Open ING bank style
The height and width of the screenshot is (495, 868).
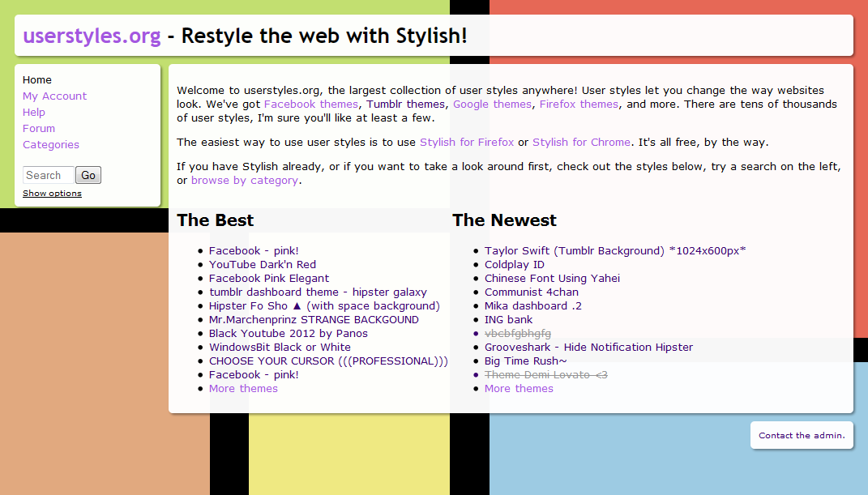508,320
